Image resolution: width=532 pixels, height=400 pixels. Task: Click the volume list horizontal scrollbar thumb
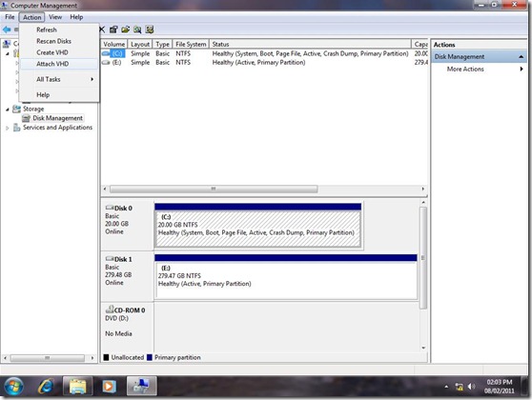(x=214, y=189)
